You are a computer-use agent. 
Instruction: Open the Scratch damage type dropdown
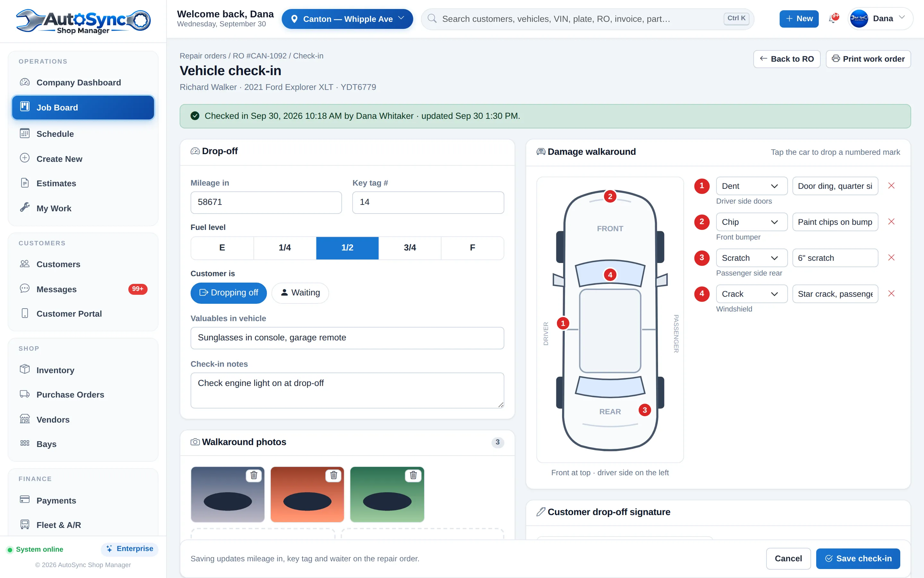751,258
